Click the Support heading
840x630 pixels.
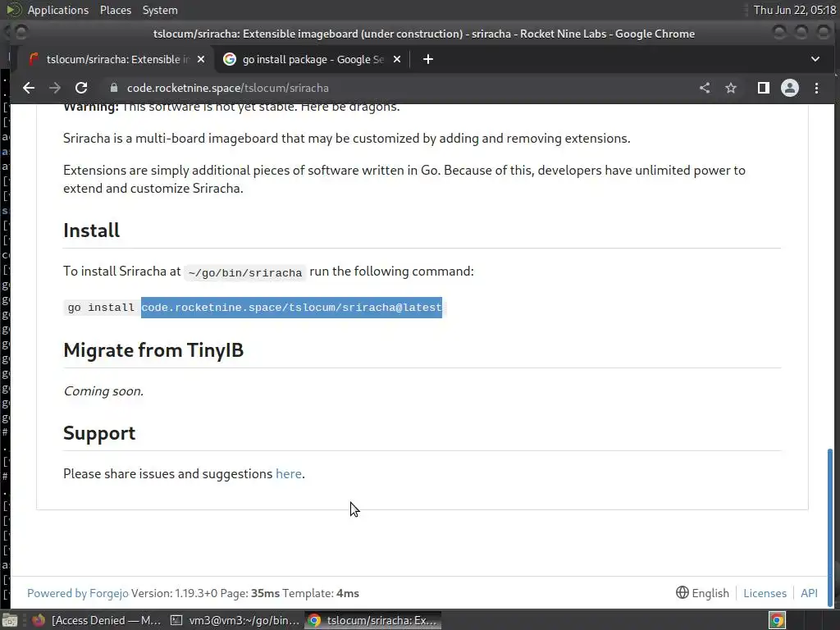(99, 433)
